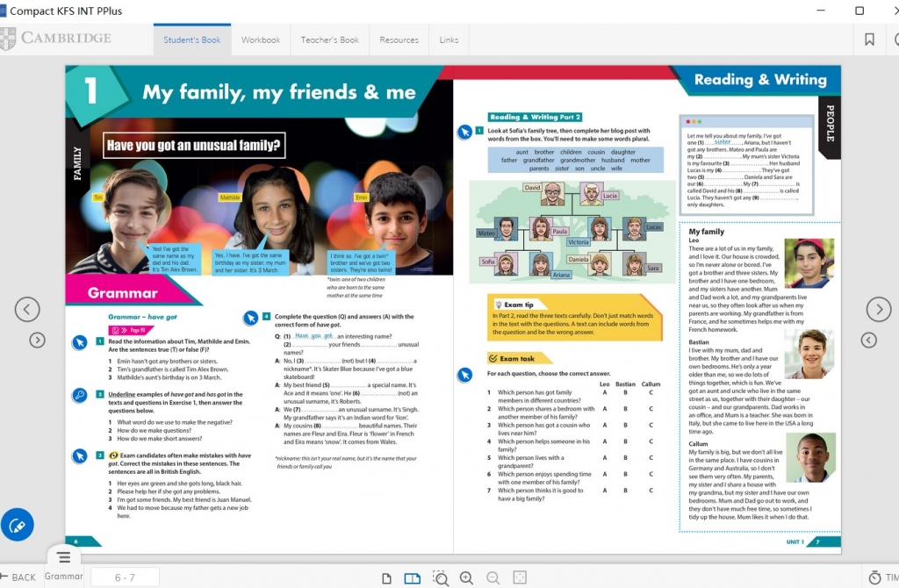The image size is (899, 588).
Task: Open the bookmark icon in top bar
Action: 869,39
